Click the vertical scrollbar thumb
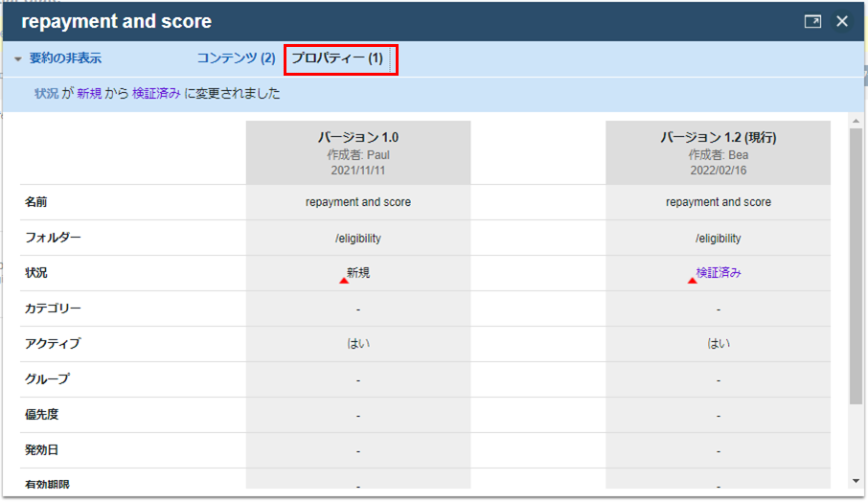 [857, 265]
